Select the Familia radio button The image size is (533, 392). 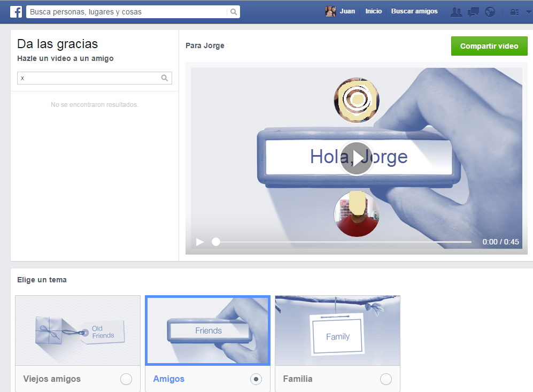tap(385, 379)
